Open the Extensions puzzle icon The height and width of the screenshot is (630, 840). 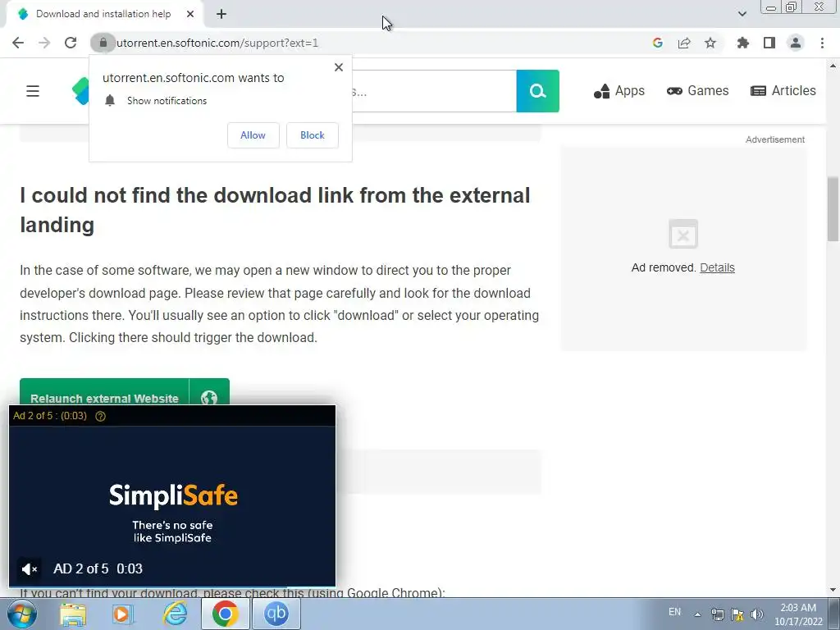tap(742, 43)
